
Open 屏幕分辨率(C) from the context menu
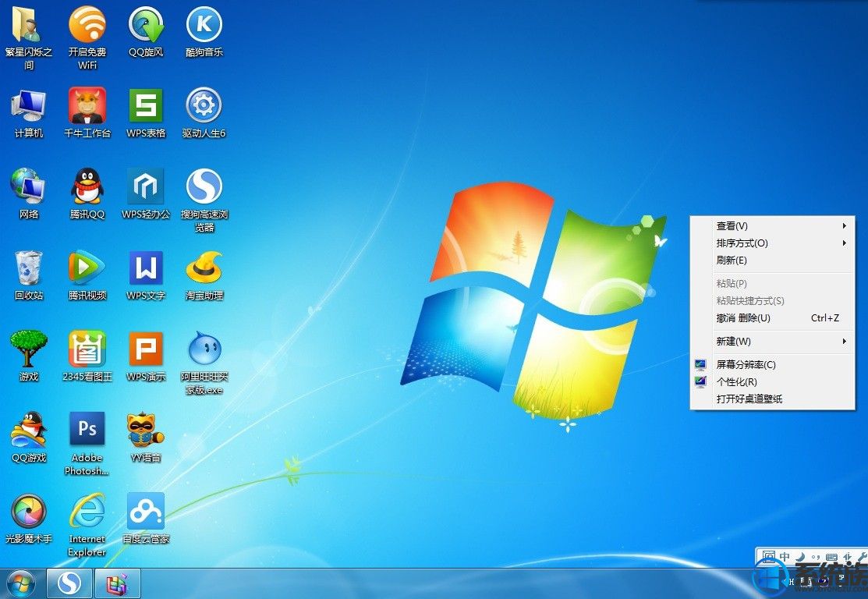tap(772, 364)
